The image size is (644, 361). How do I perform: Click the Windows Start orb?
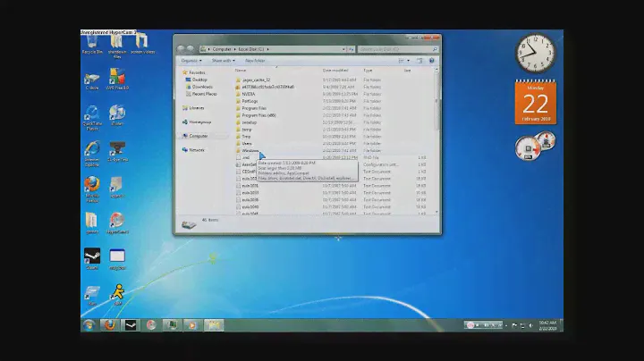89,324
